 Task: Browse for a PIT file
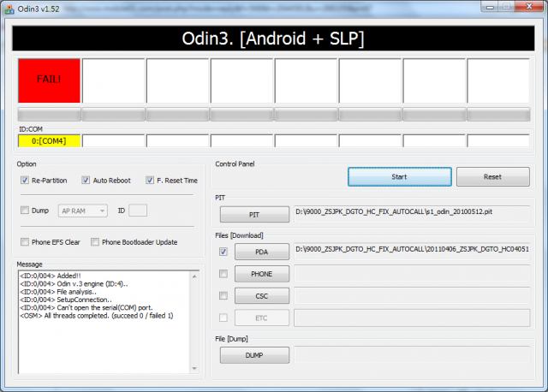point(254,215)
